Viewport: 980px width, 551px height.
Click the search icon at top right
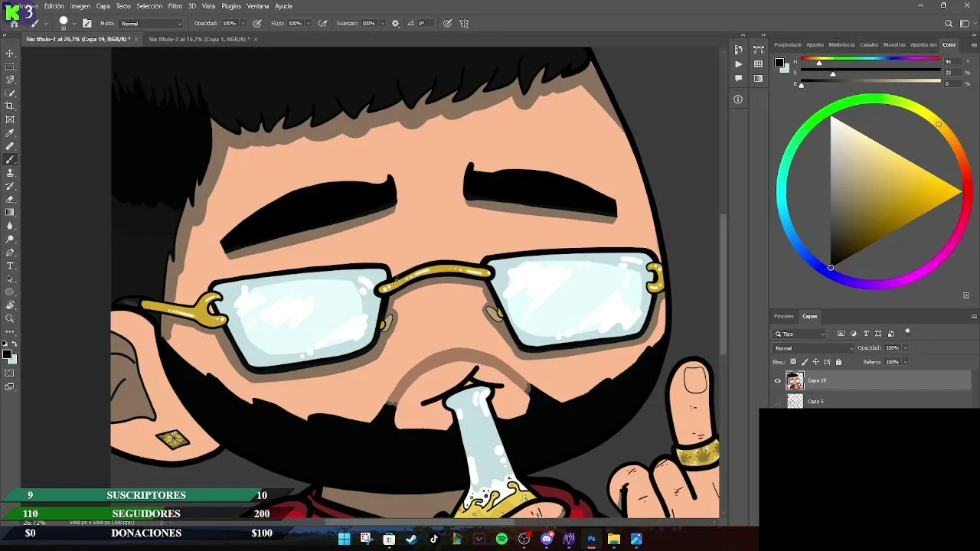tap(949, 24)
